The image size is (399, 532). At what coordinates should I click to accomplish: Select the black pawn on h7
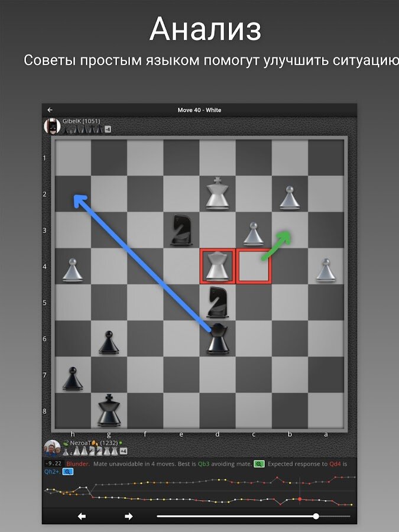coord(73,378)
